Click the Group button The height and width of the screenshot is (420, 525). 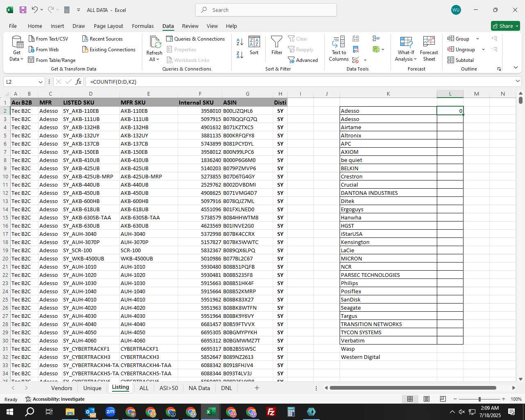point(459,39)
